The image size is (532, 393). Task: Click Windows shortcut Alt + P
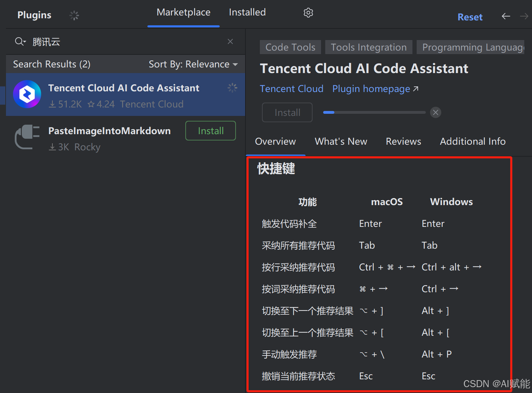(x=437, y=354)
